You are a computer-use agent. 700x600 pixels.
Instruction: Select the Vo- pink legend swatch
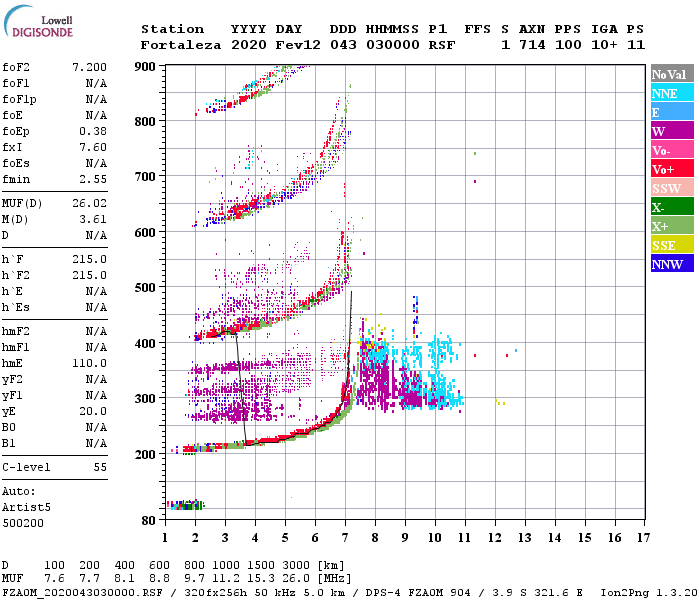coord(672,150)
